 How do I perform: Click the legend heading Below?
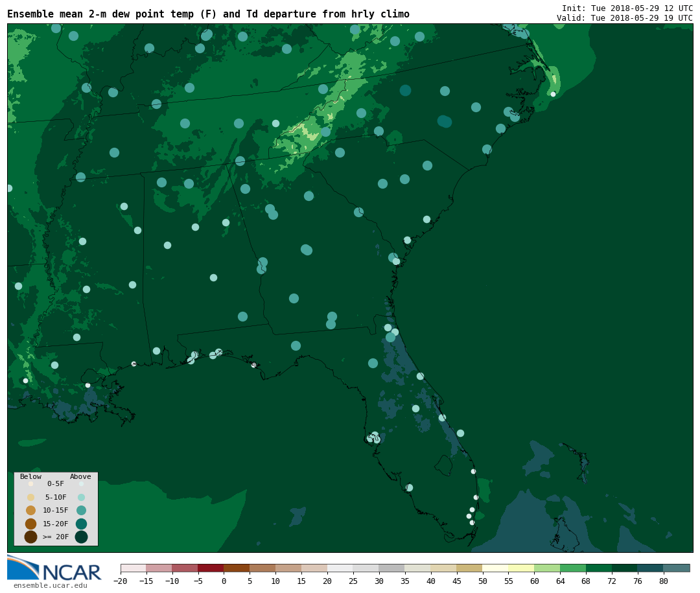click(31, 476)
